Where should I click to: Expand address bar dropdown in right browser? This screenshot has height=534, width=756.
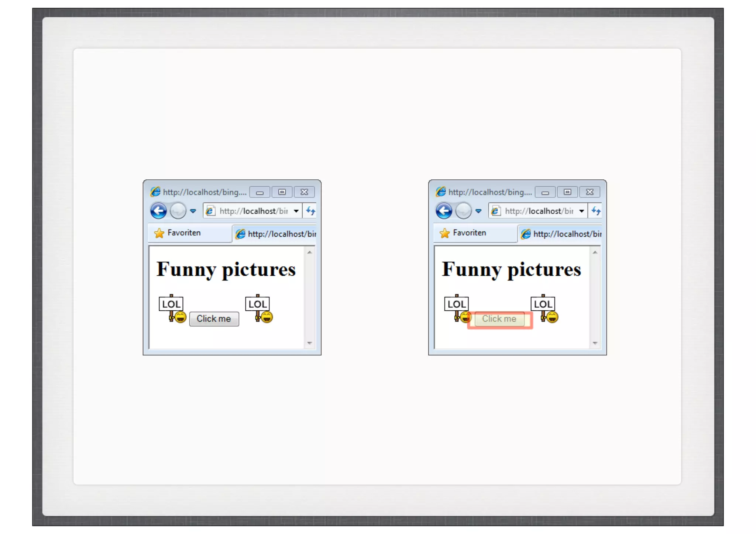pyautogui.click(x=581, y=211)
